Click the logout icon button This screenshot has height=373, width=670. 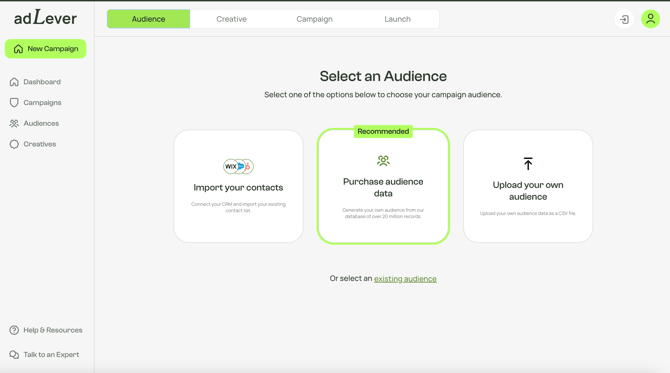pyautogui.click(x=624, y=19)
